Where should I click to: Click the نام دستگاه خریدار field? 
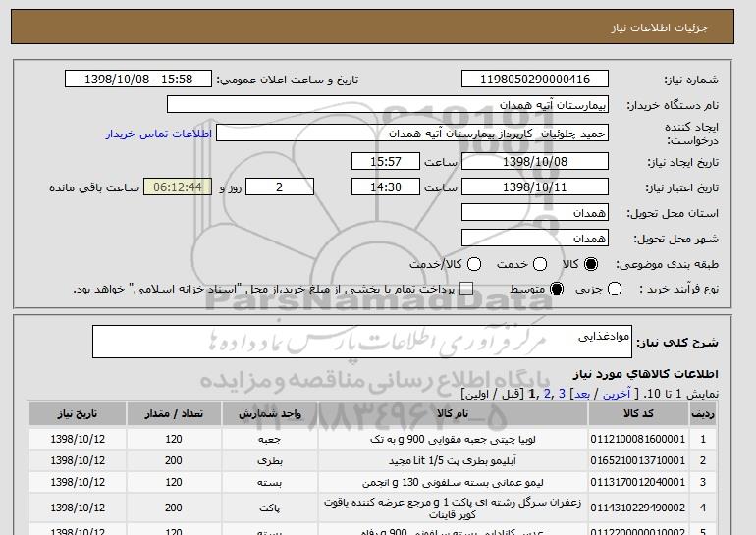point(388,105)
